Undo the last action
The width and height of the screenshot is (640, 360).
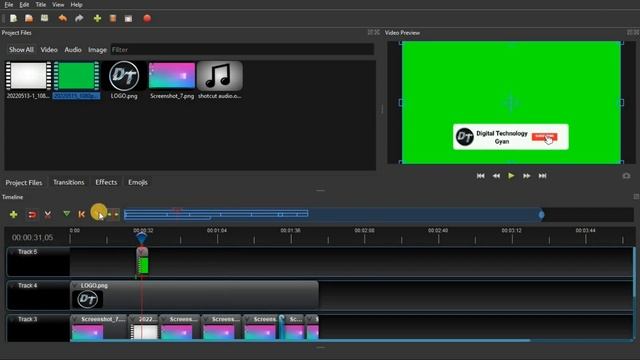click(62, 18)
